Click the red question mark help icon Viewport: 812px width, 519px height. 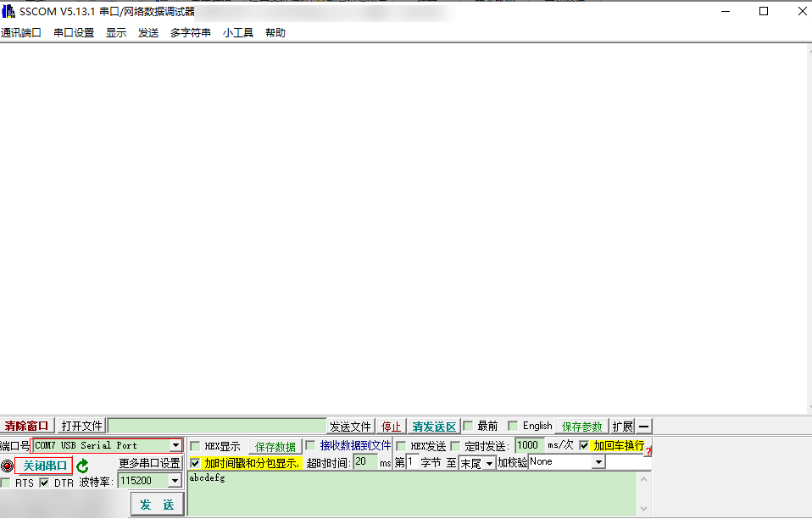click(x=648, y=452)
